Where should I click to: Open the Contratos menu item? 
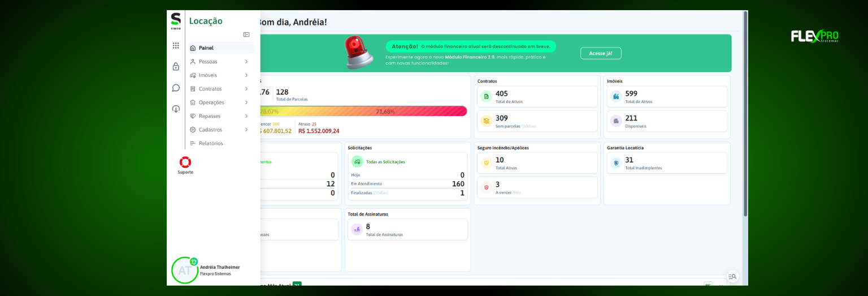[x=221, y=89]
